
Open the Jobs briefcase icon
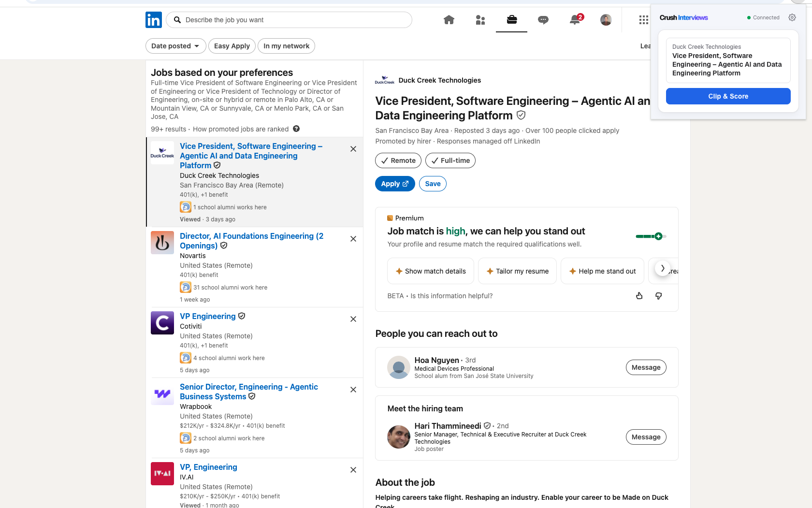512,20
